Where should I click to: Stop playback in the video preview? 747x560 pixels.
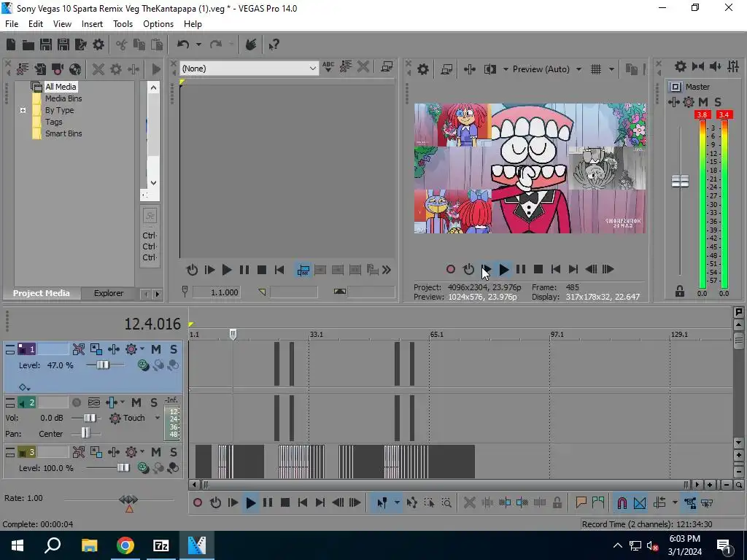pos(538,270)
